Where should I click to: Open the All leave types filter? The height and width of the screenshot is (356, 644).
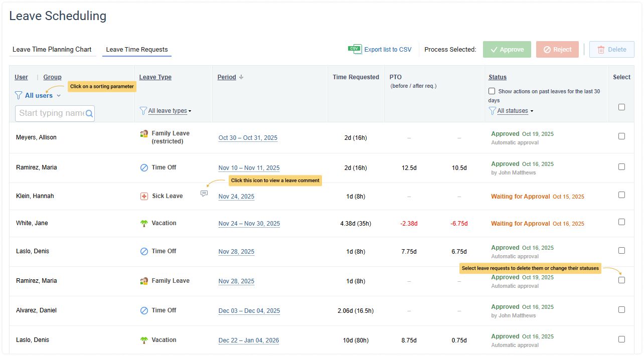(x=168, y=111)
